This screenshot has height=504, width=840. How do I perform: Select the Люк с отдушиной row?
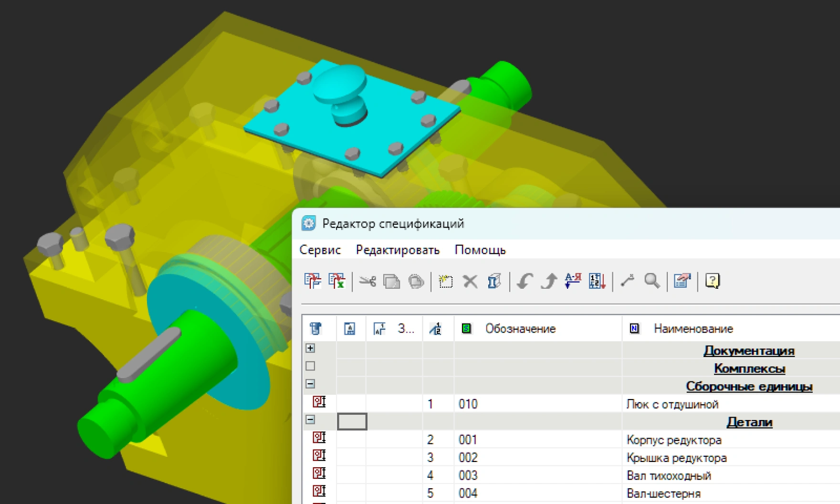672,404
